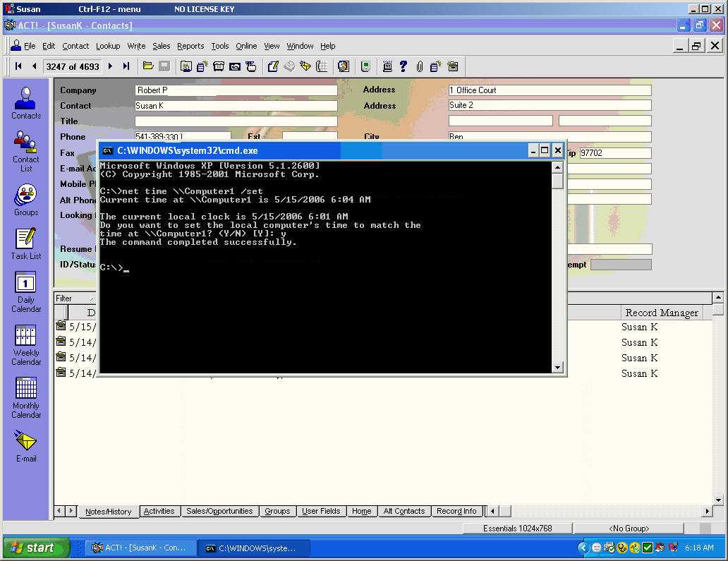Click the Record Manager column header
728x561 pixels.
pos(662,313)
